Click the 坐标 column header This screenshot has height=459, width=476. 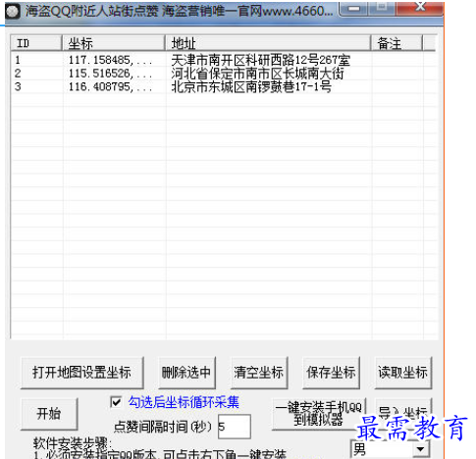tap(113, 43)
